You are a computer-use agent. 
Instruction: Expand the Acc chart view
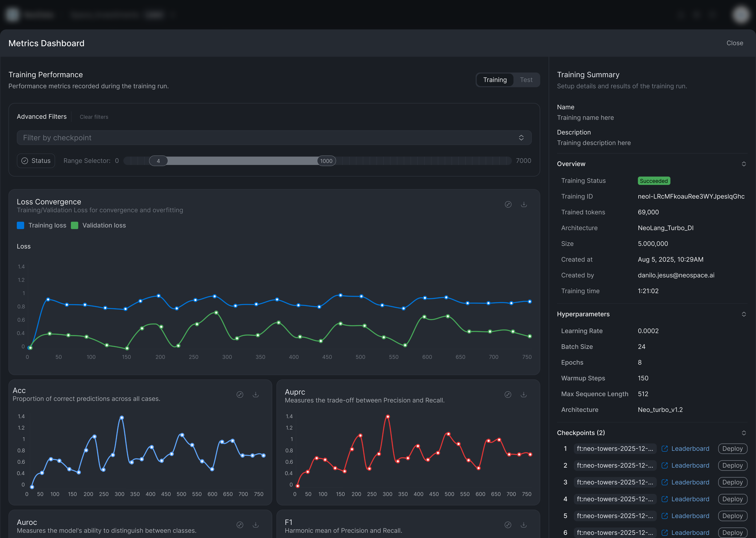point(240,394)
